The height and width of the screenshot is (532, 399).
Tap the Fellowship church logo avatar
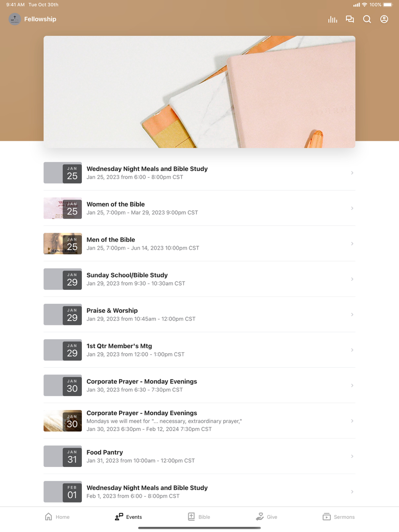click(x=15, y=19)
